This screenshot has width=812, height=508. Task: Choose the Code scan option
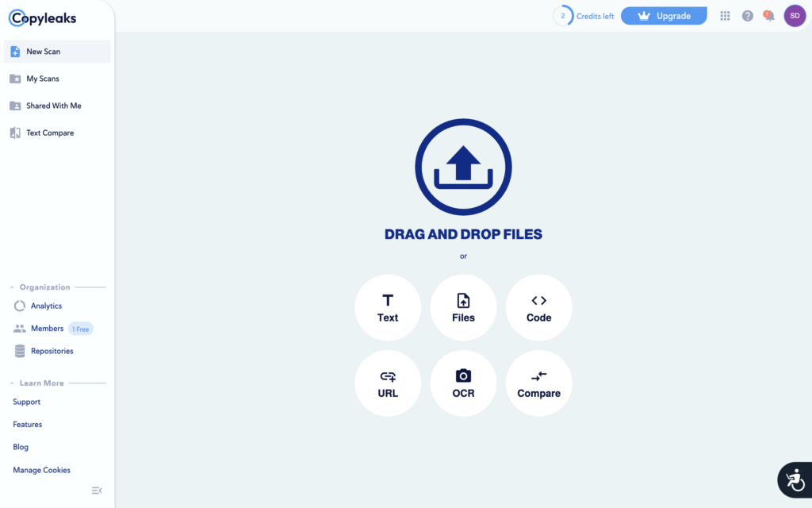(x=538, y=307)
